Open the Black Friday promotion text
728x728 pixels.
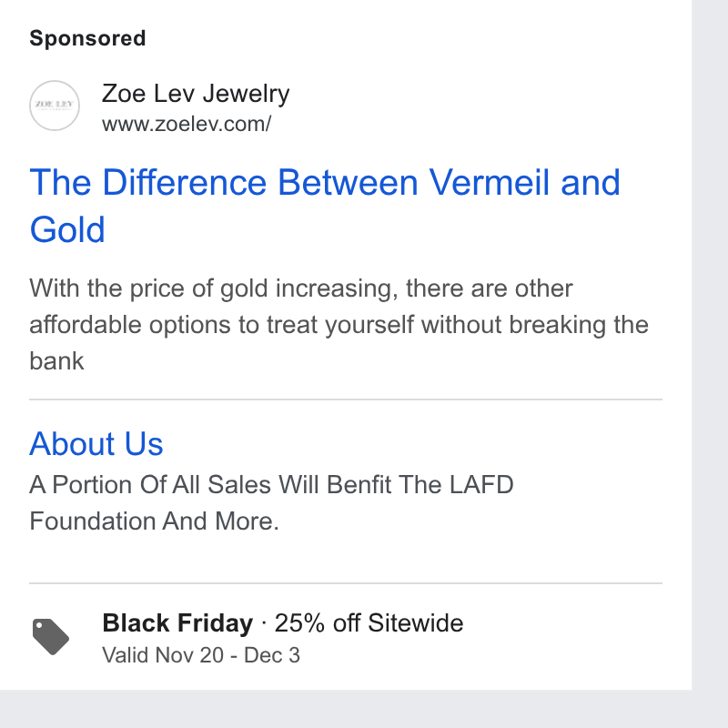[x=177, y=623]
